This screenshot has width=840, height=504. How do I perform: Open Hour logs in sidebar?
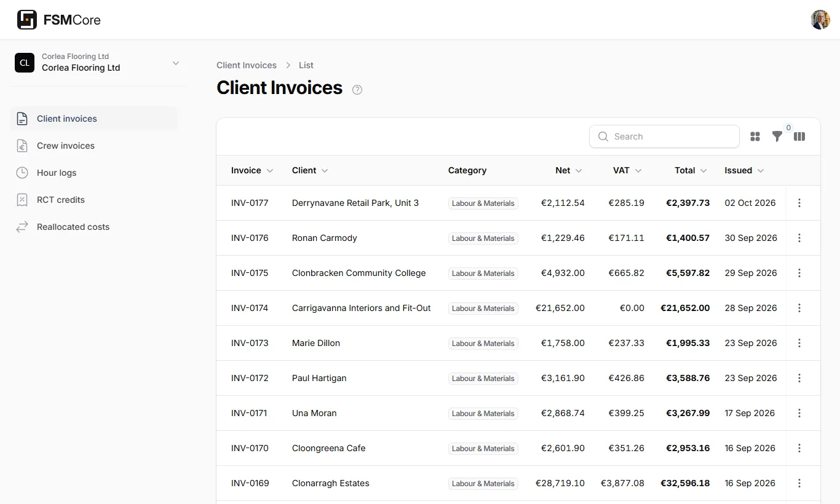pyautogui.click(x=94, y=173)
